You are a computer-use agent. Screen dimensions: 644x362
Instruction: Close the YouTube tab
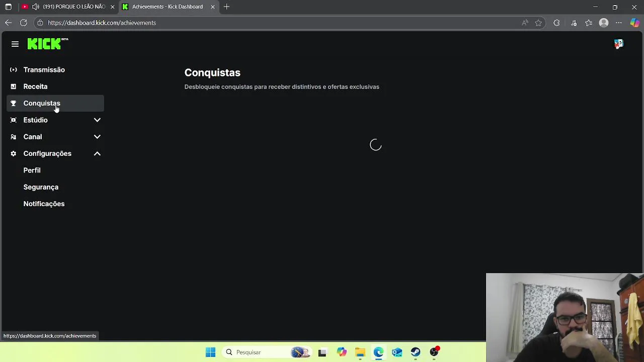(112, 7)
